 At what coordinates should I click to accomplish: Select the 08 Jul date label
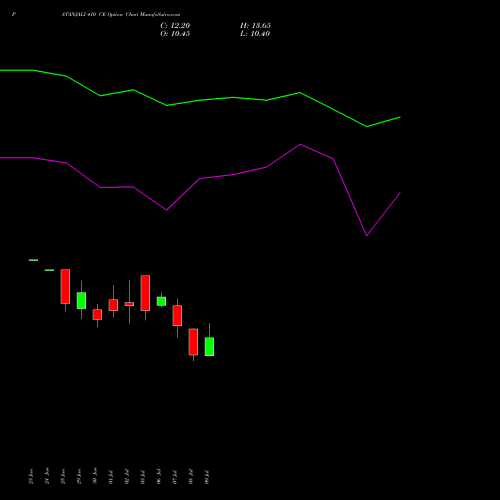(191, 476)
